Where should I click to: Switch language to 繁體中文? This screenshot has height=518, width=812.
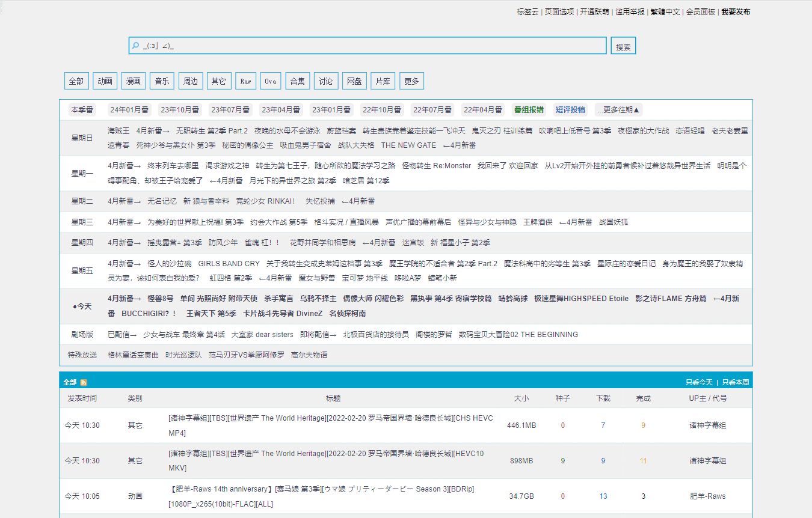point(665,12)
